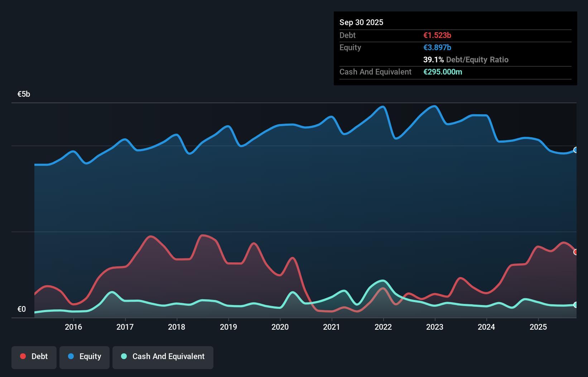
Task: Click the Equity row label in tooltip
Action: pyautogui.click(x=350, y=48)
